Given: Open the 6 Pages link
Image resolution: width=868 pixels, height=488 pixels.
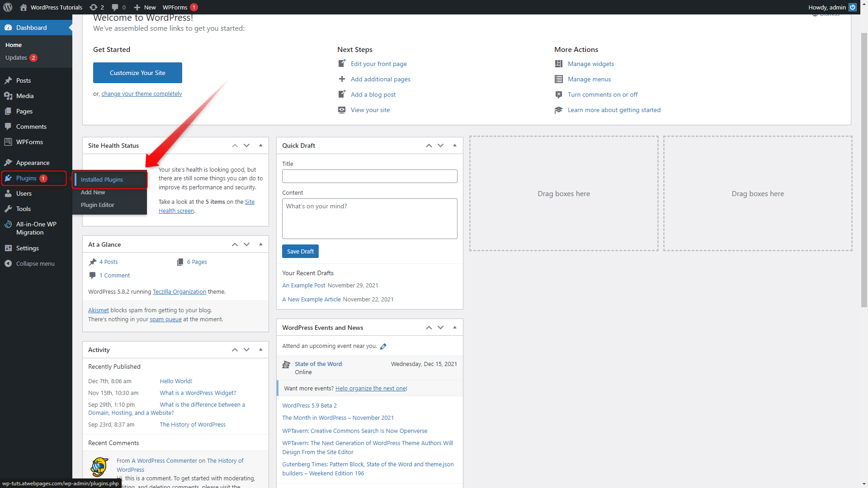Looking at the screenshot, I should click(197, 262).
